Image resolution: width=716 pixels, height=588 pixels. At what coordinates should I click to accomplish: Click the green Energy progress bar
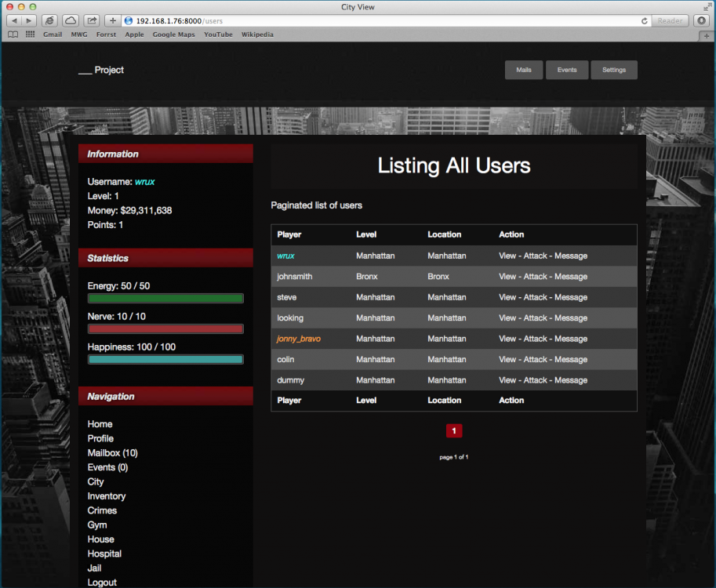pos(165,299)
